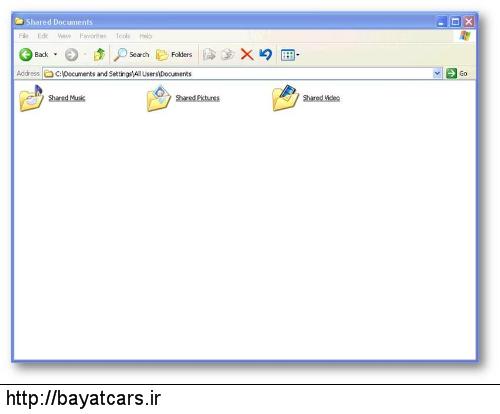Go up one folder level
The height and width of the screenshot is (414, 500).
pos(99,55)
